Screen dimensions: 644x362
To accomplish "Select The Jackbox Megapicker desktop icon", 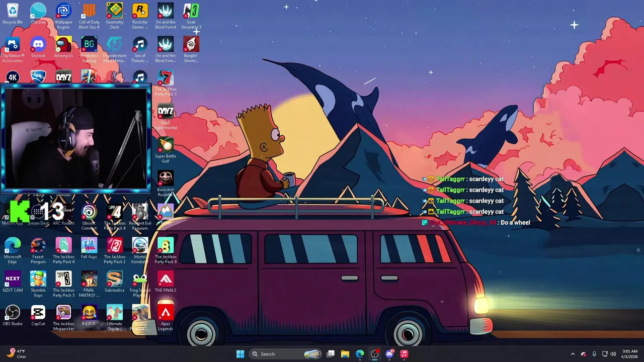I will tap(63, 318).
